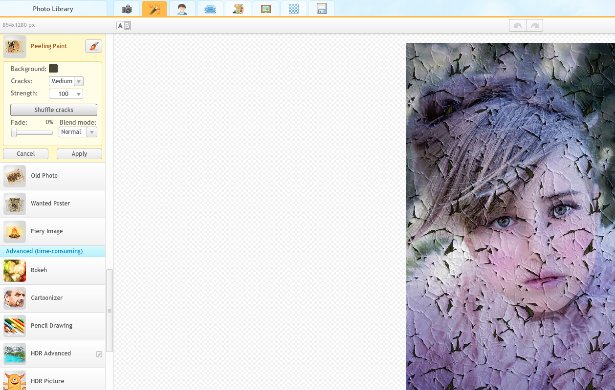This screenshot has width=615, height=390.
Task: Select the Pencil Drawing effect
Action: 53,326
